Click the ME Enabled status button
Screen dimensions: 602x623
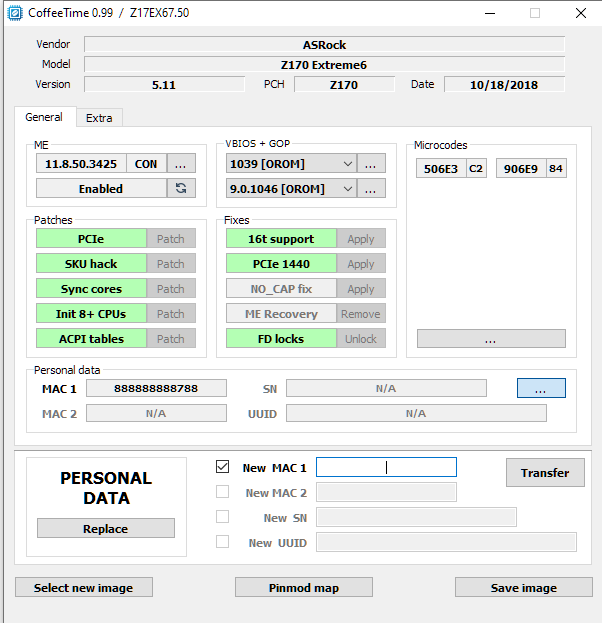coord(101,188)
